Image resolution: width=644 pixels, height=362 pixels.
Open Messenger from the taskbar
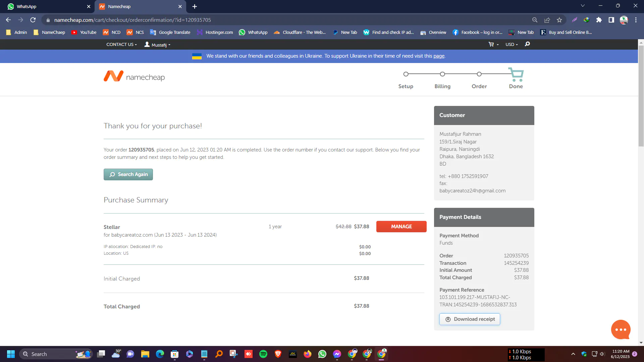coord(337,354)
